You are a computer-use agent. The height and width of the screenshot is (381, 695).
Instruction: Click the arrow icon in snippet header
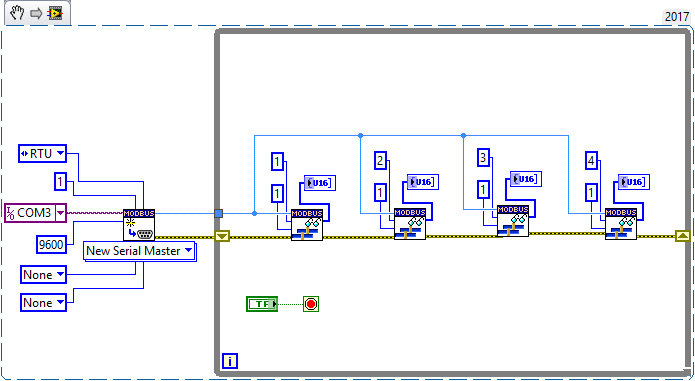(x=36, y=14)
